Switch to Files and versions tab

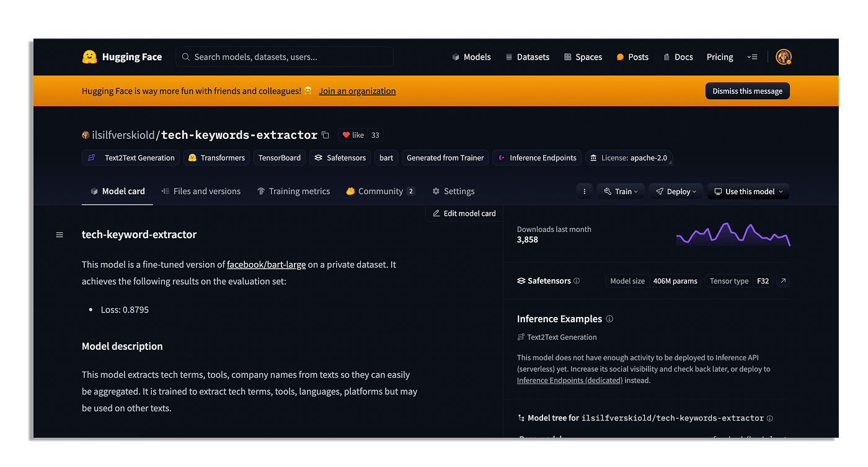point(201,192)
